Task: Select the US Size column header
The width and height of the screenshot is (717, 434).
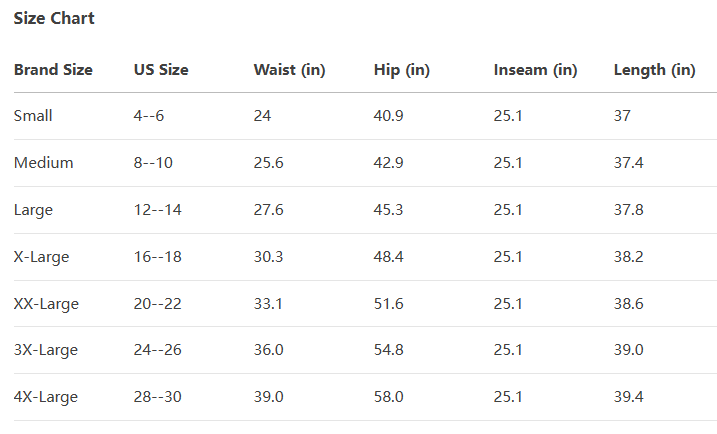Action: pos(161,70)
